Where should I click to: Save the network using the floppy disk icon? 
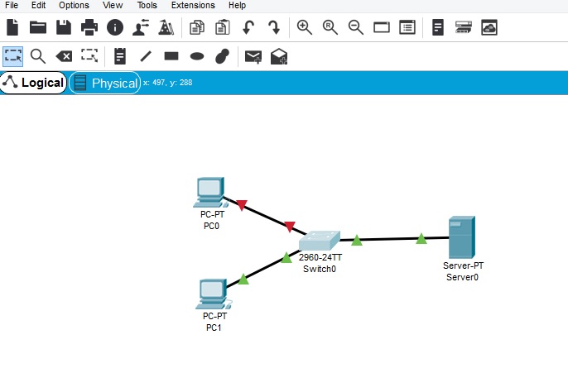tap(64, 27)
